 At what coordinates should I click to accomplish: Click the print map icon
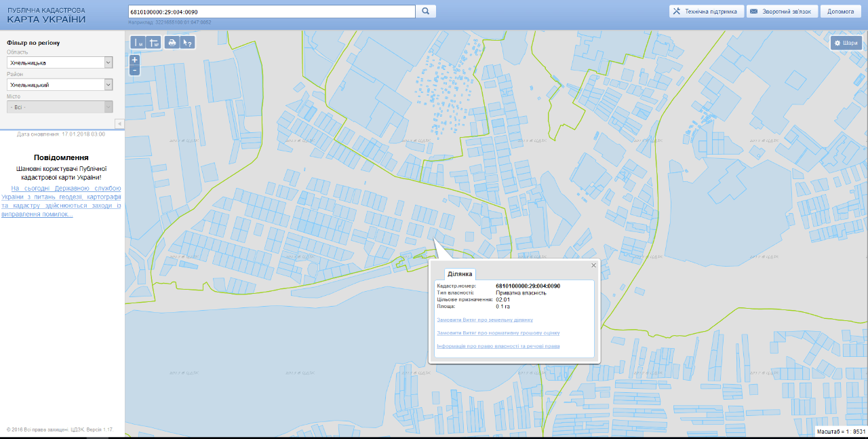(172, 43)
